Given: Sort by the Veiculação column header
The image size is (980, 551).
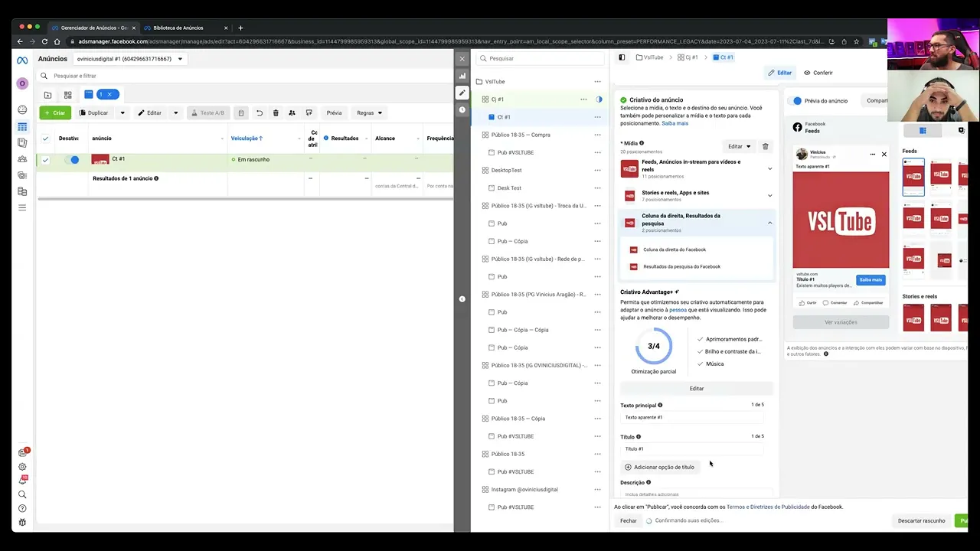Looking at the screenshot, I should coord(247,139).
